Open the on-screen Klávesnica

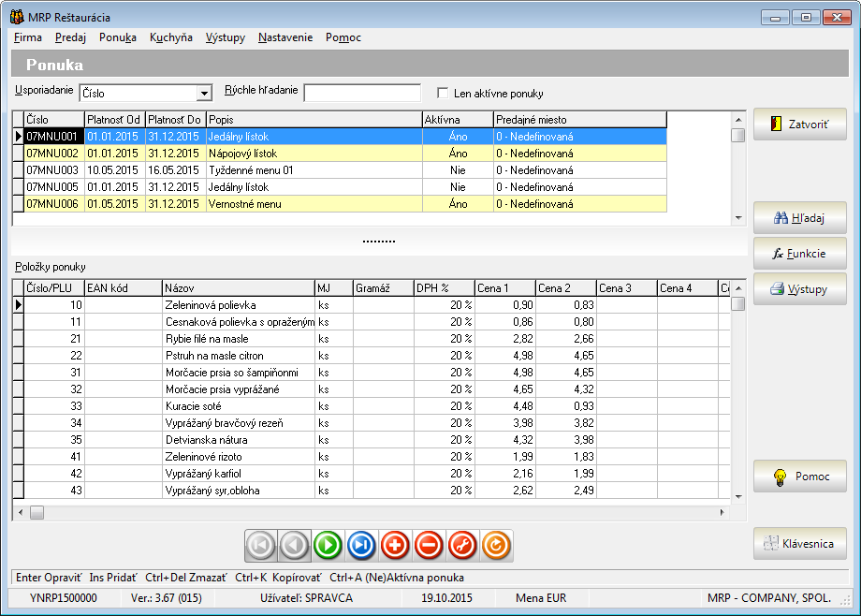(799, 544)
